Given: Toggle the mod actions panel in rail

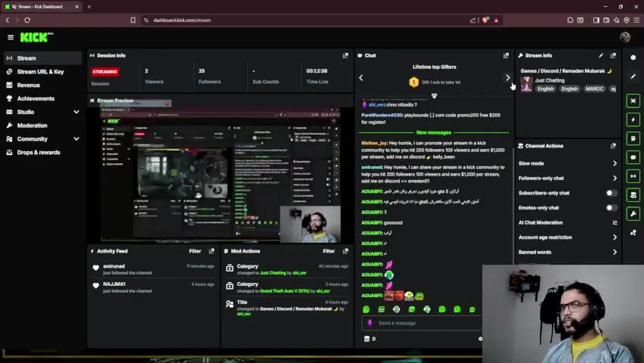Looking at the screenshot, I should [633, 195].
